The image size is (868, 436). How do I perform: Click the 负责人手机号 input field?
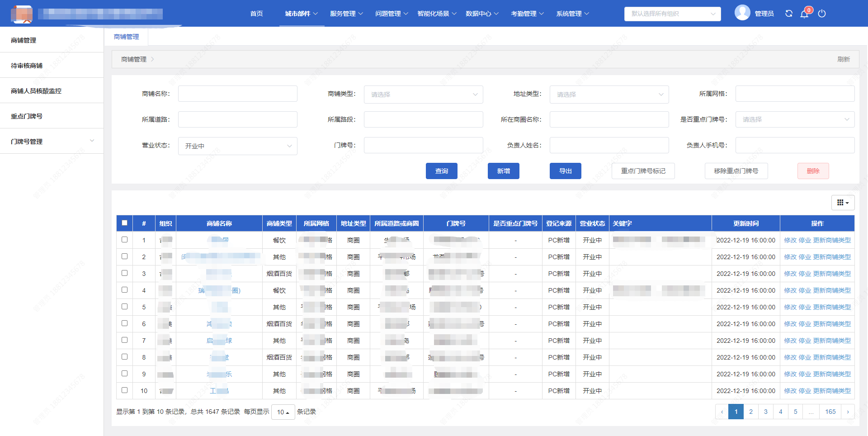(795, 145)
